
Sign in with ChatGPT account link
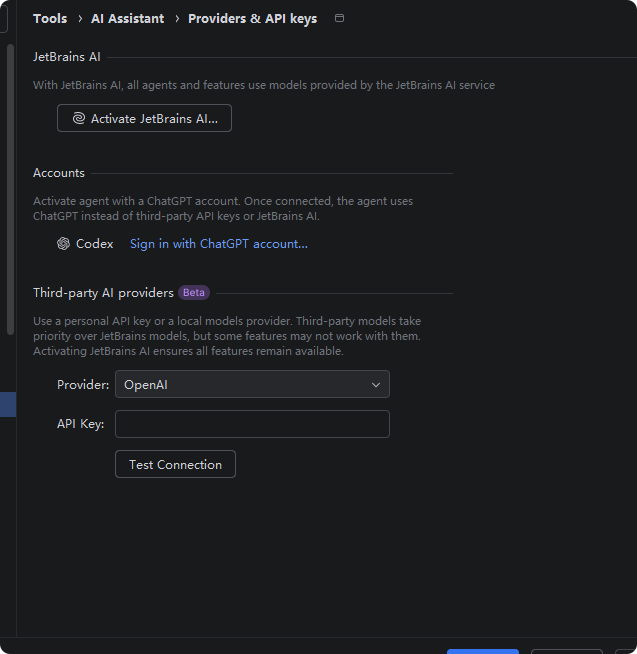point(219,244)
